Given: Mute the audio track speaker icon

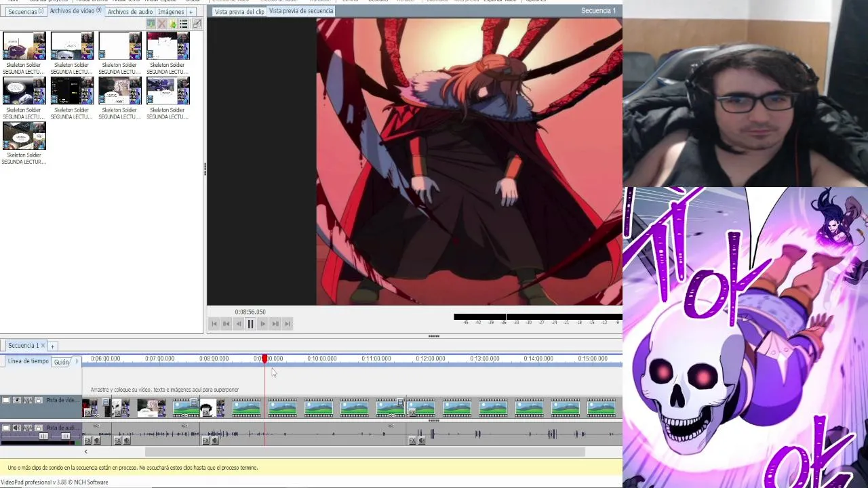Looking at the screenshot, I should click(x=17, y=428).
